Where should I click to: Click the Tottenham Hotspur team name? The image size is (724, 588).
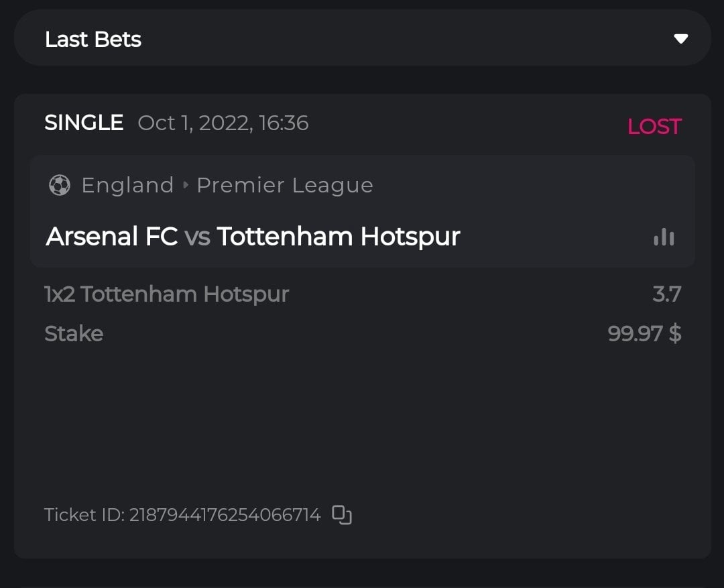[338, 237]
